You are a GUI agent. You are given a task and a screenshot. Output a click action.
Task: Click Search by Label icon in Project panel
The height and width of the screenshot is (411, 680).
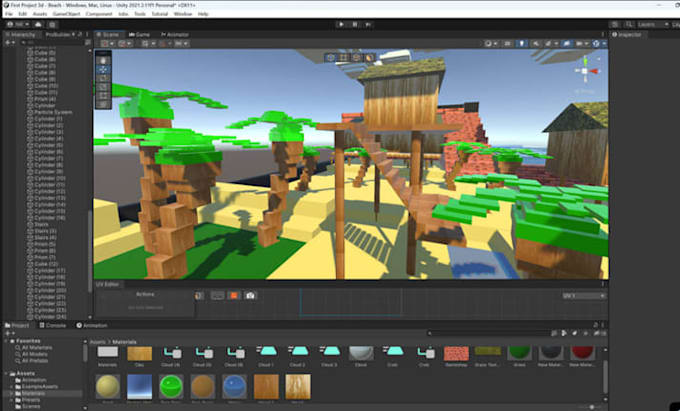click(x=575, y=333)
